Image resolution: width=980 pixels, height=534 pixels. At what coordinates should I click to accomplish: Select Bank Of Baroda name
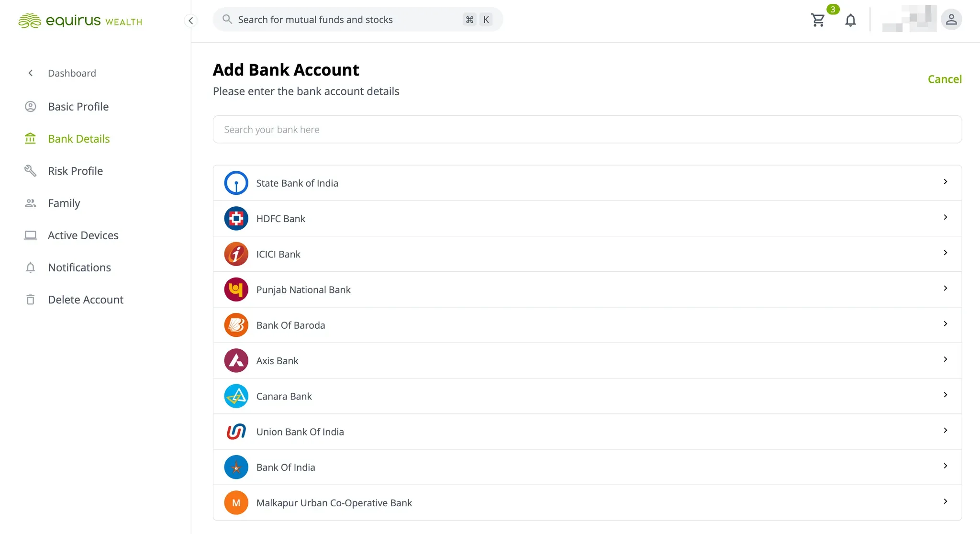(x=290, y=325)
